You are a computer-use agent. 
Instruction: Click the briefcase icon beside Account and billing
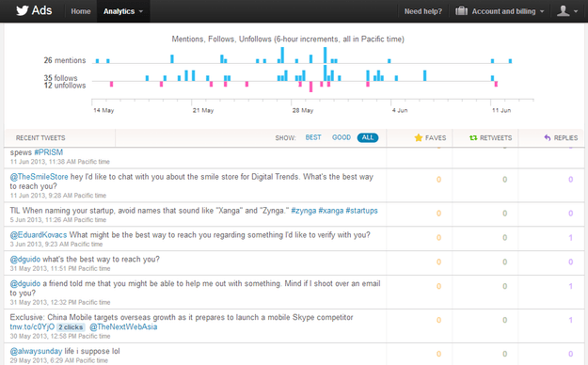(461, 11)
